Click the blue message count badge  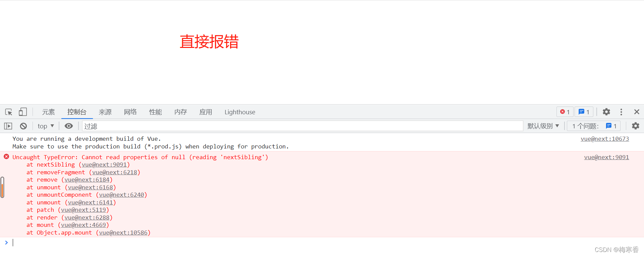click(584, 112)
